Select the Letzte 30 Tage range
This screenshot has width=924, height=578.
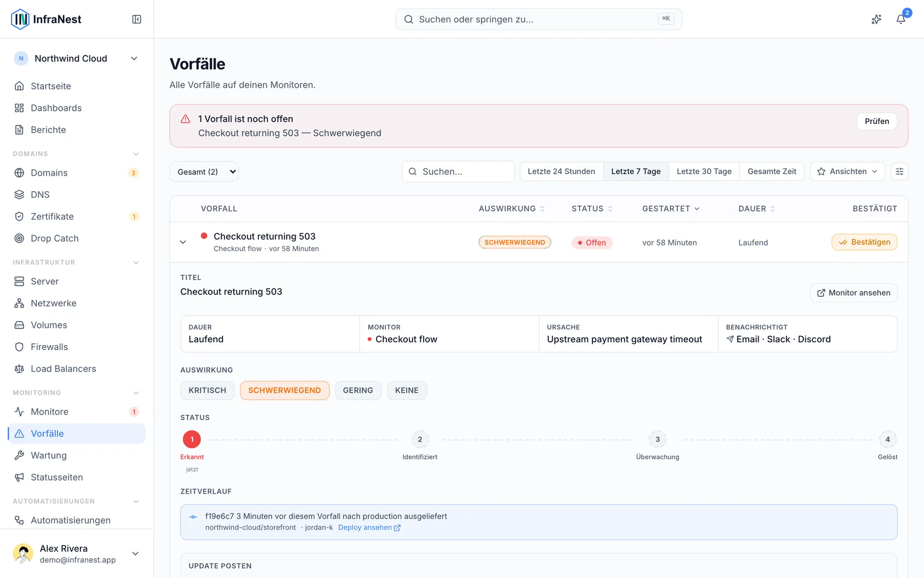pyautogui.click(x=704, y=171)
